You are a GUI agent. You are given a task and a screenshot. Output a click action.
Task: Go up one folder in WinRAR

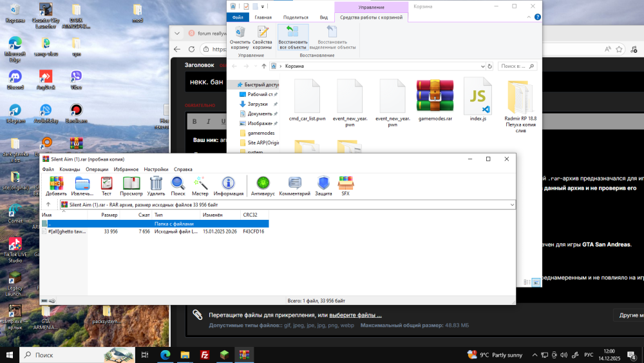[48, 204]
